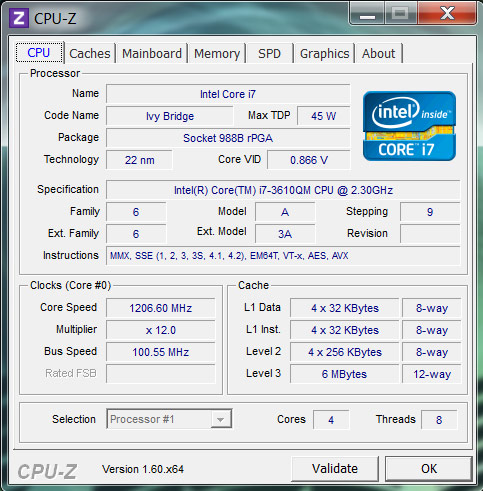
Task: Click the Technology value 22 nm
Action: 139,160
